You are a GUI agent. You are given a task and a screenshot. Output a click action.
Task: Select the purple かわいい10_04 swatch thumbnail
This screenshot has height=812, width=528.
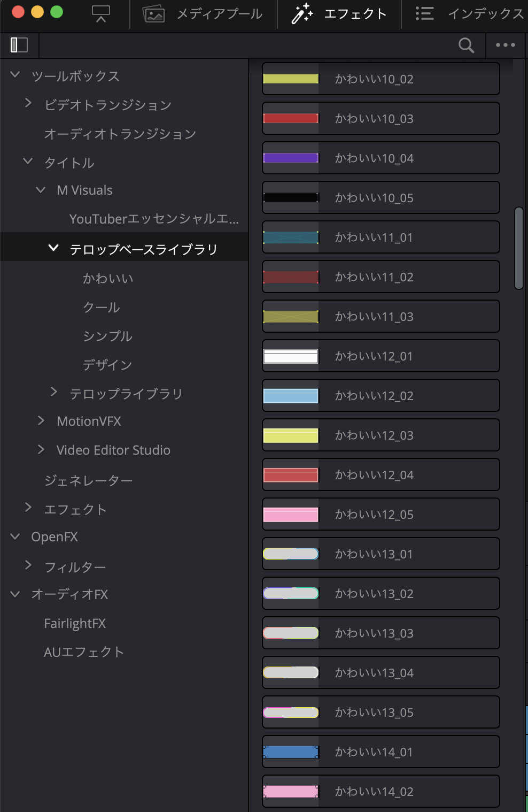[291, 158]
